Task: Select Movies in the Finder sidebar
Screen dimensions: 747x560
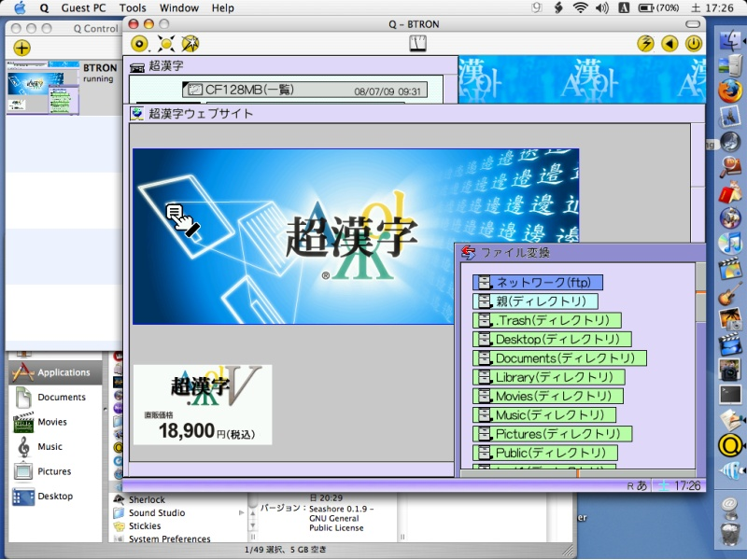Action: [x=51, y=422]
